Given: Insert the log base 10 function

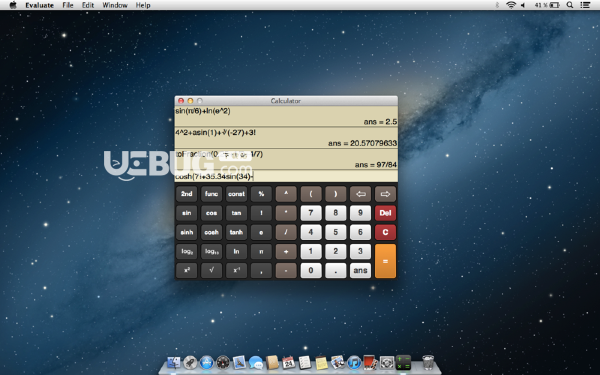Looking at the screenshot, I should click(211, 251).
